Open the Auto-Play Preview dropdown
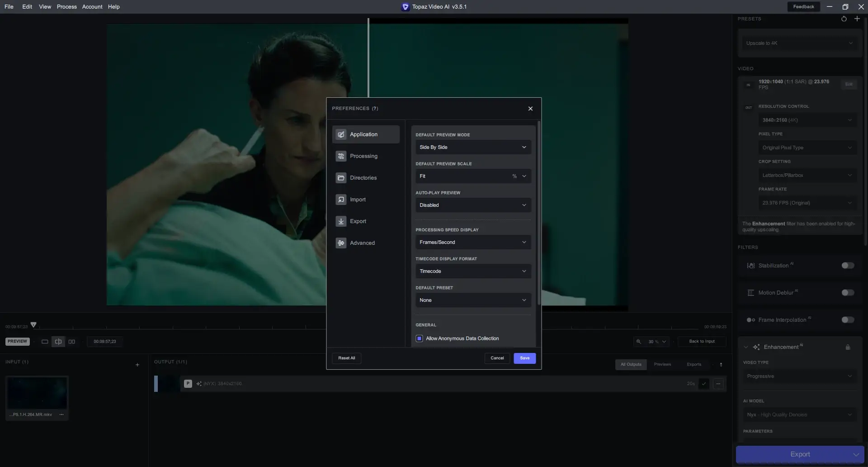 coord(473,205)
